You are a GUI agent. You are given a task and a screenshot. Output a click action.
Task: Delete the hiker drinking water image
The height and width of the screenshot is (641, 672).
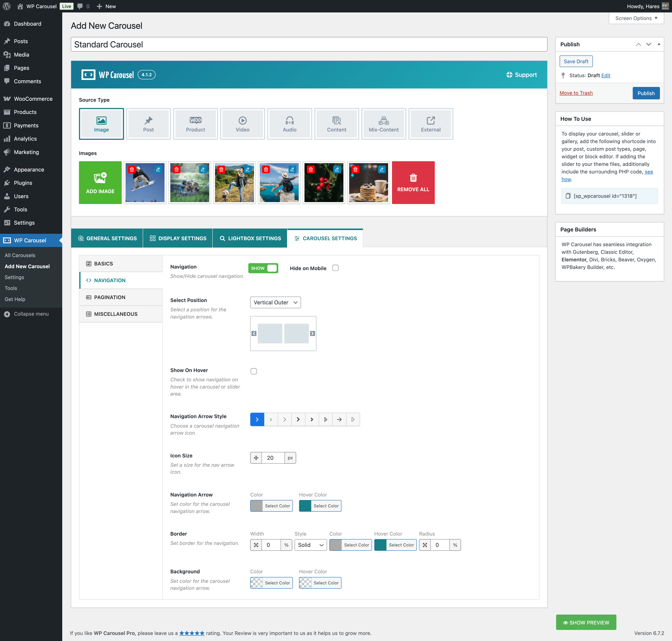coord(221,169)
